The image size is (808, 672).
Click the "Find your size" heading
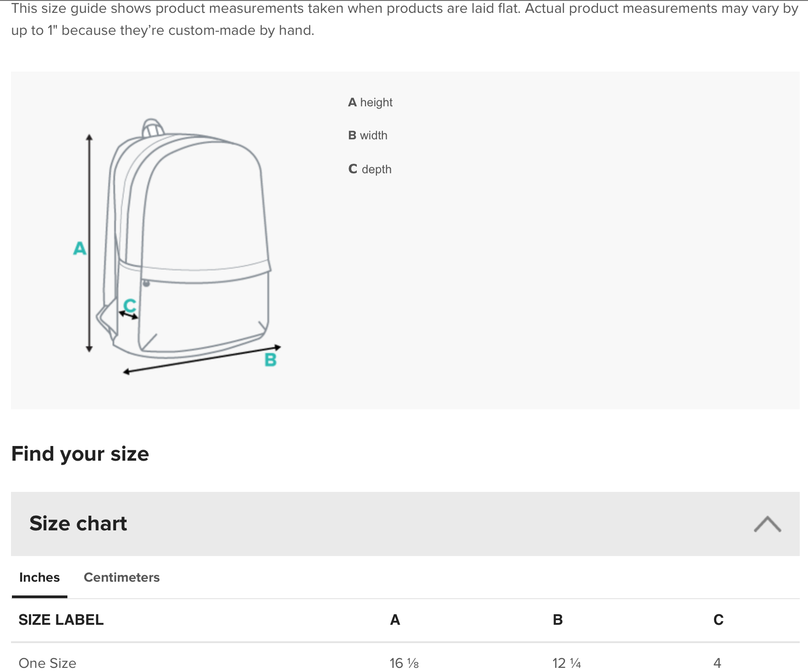point(80,454)
